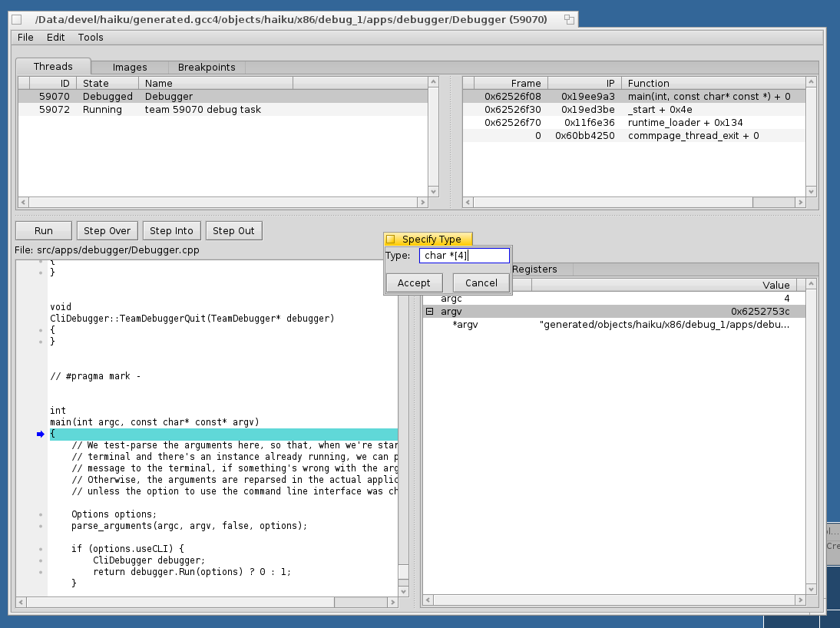Toggle breakpoint at return debugger.Run line
Screen dimensions: 840x628
pyautogui.click(x=41, y=572)
